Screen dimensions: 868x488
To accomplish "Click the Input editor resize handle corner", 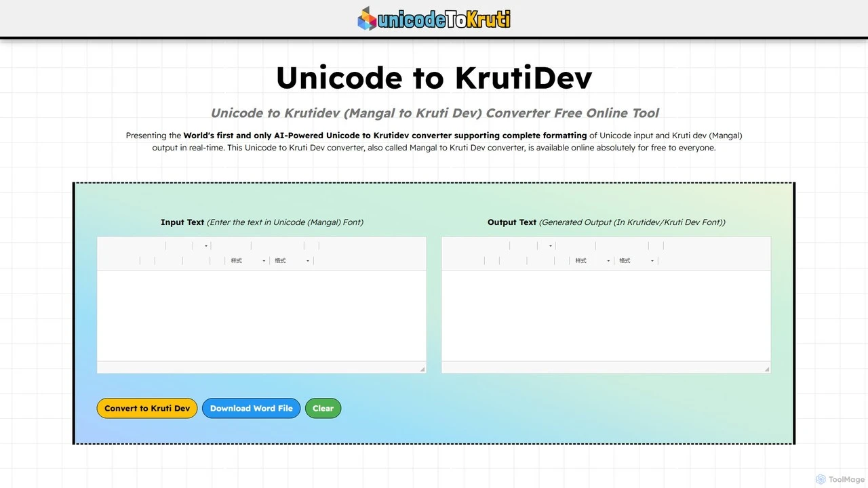I will click(x=422, y=369).
